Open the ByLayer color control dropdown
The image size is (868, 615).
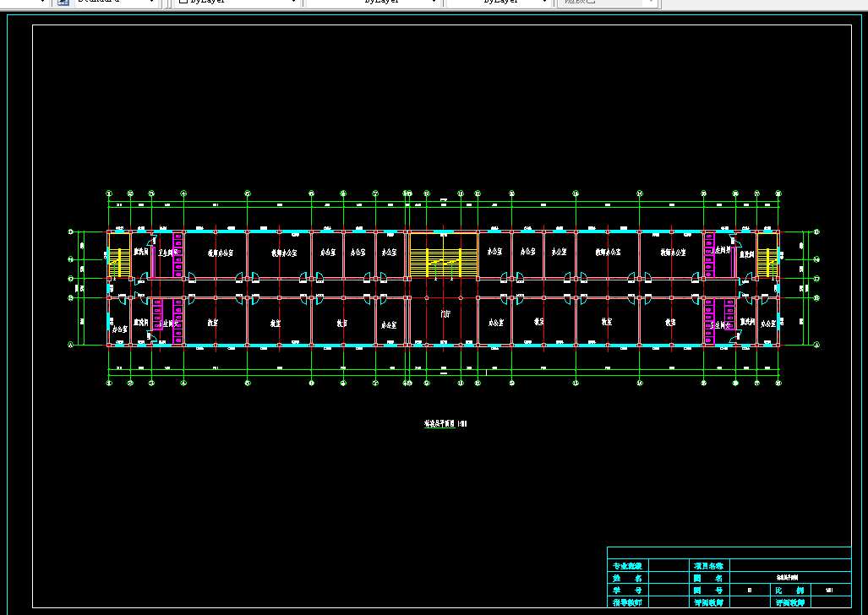237,2
